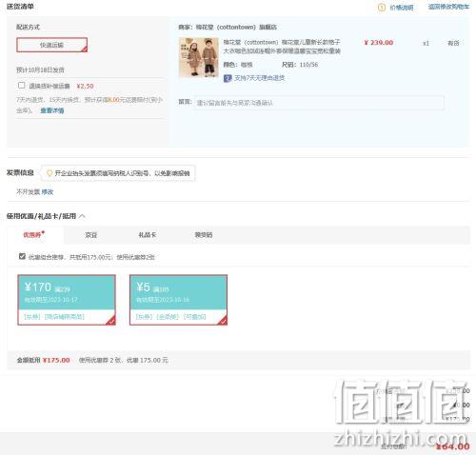476x455 pixels.
Task: Click the red corner mark on express delivery
Action: 85,49
